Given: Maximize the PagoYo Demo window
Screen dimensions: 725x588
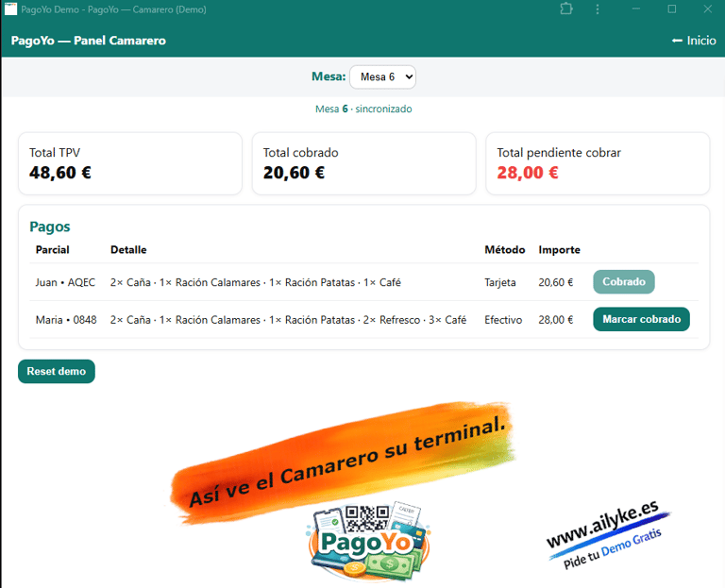Looking at the screenshot, I should (672, 8).
